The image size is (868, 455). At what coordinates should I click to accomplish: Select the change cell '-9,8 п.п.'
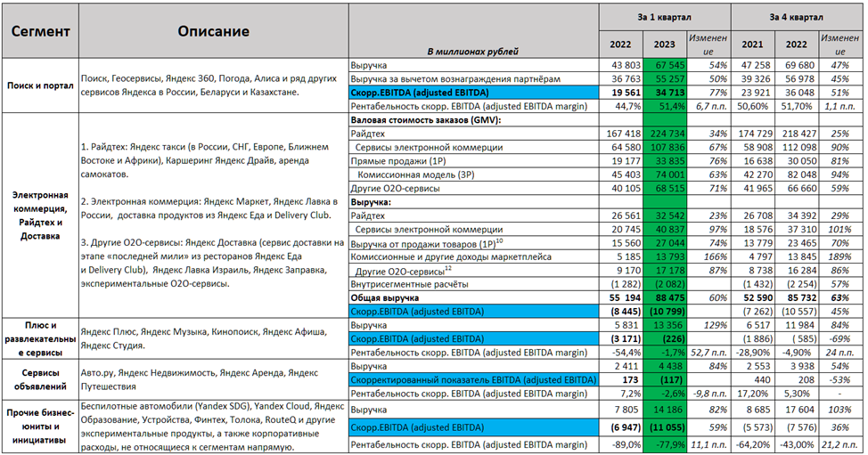[x=708, y=394]
